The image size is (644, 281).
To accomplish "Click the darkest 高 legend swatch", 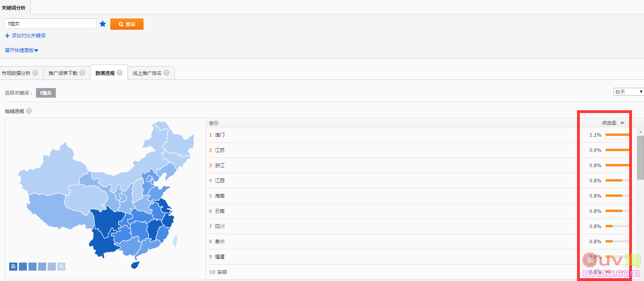I will (x=13, y=267).
